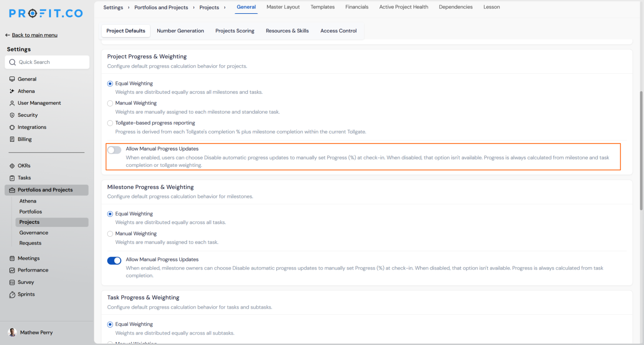Image resolution: width=644 pixels, height=345 pixels.
Task: Switch to the Number Generation tab
Action: coord(180,31)
